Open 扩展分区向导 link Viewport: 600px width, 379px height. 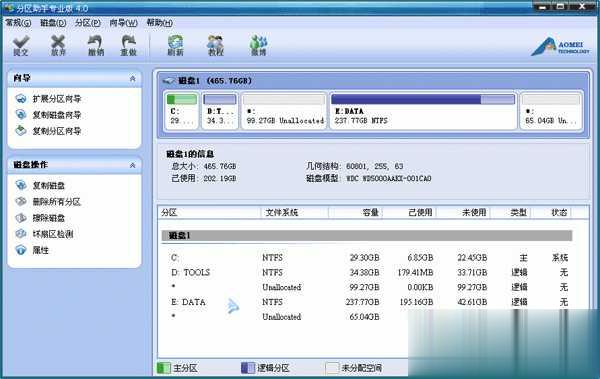tap(57, 99)
